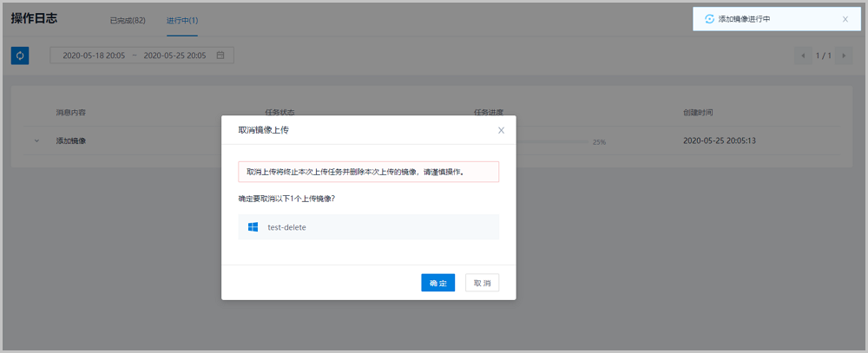868x353 pixels.
Task: Switch to the 已完成(82) tab
Action: 128,19
